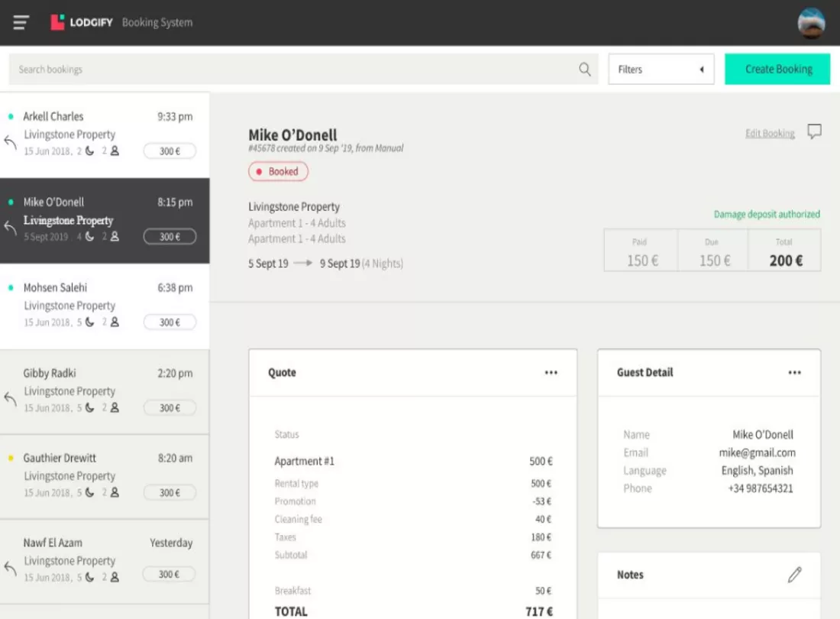
Task: Open the booking comments chat icon
Action: 814,131
